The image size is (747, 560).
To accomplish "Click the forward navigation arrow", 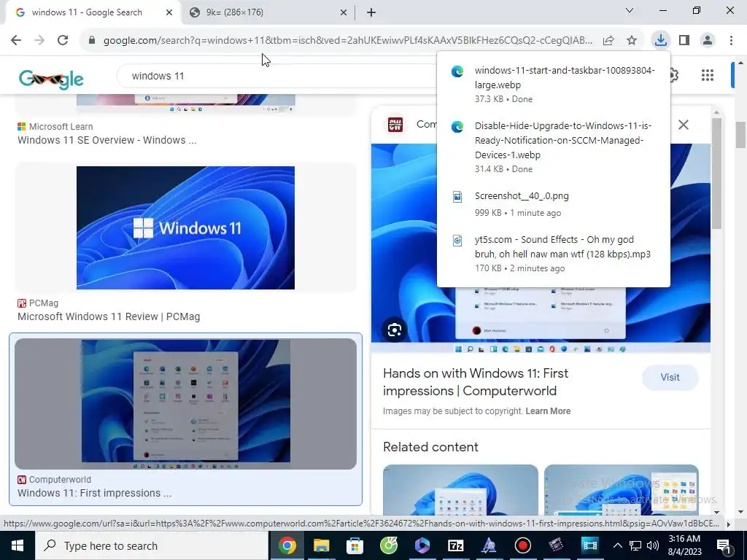I will 39,40.
